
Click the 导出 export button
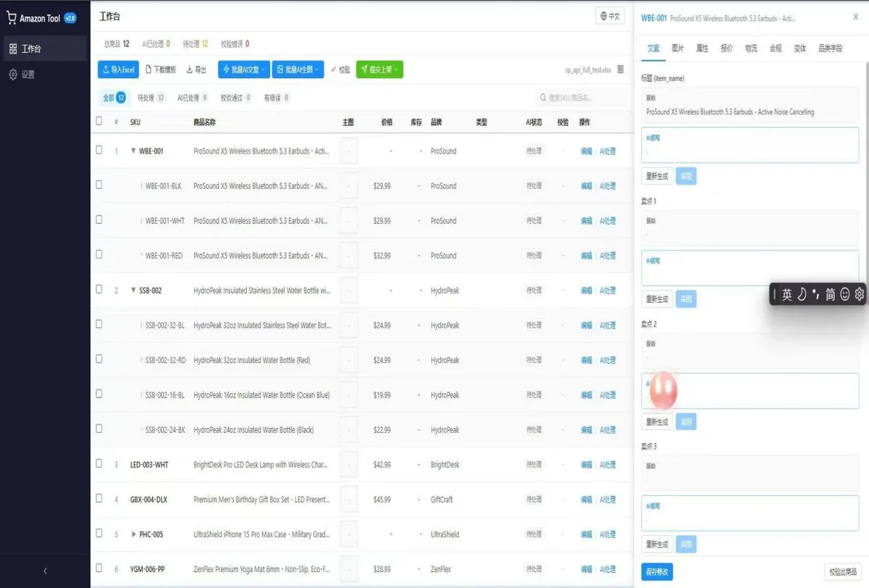(x=196, y=70)
